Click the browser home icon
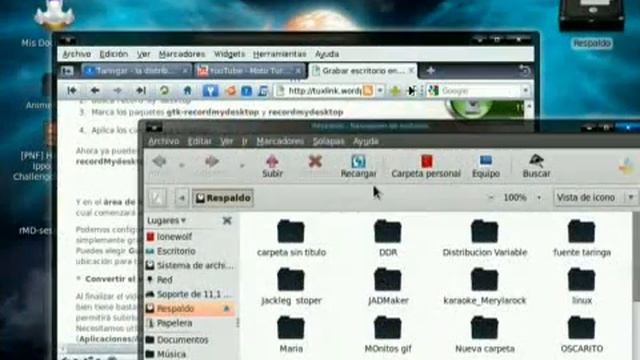 click(x=187, y=90)
